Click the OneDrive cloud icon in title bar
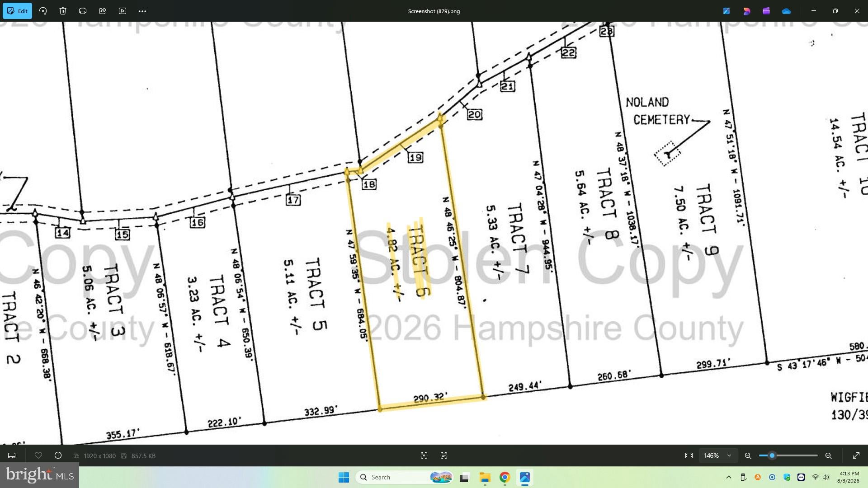Viewport: 868px width, 488px height. coord(786,11)
